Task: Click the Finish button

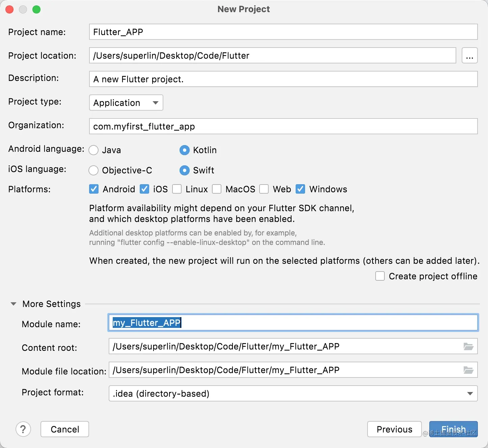Action: tap(453, 429)
